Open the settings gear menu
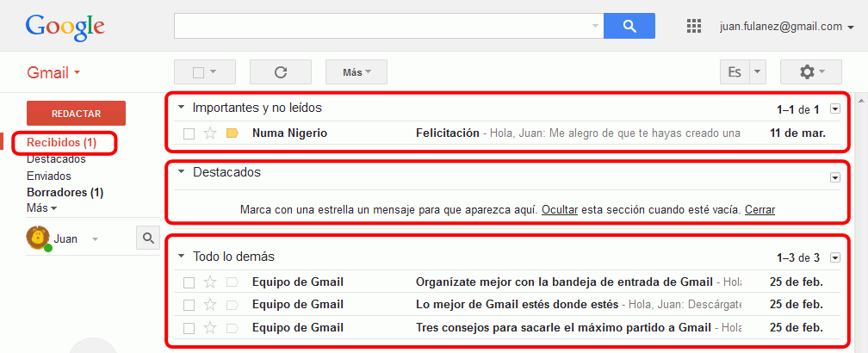Viewport: 868px width, 353px height. click(810, 72)
